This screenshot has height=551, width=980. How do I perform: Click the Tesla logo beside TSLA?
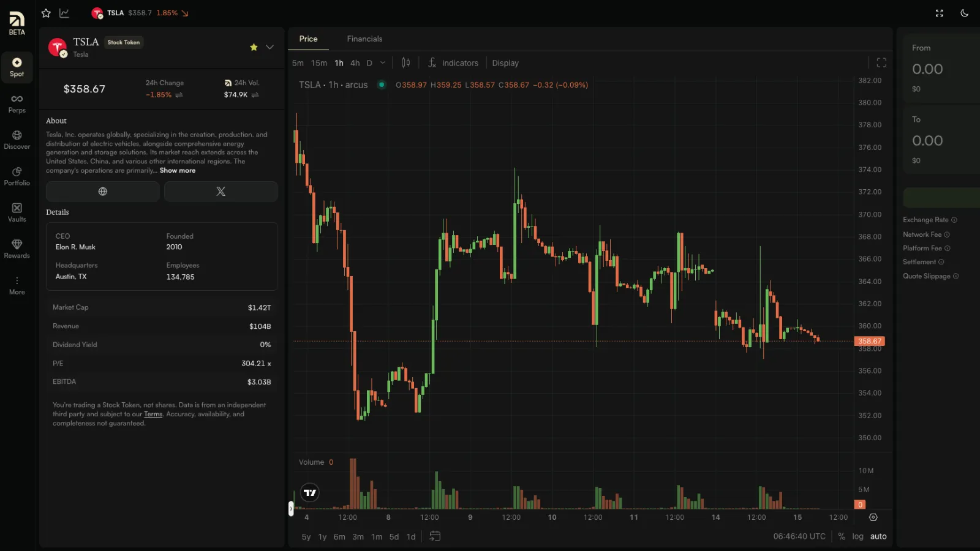pos(58,47)
